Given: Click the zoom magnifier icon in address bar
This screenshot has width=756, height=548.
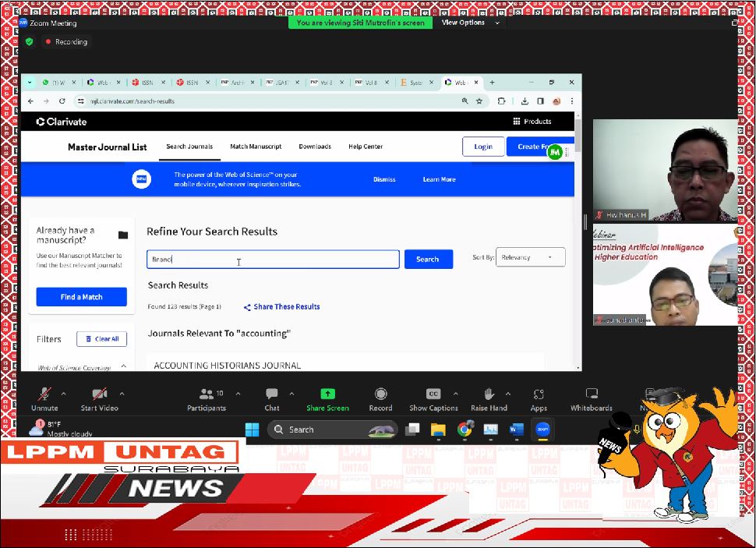Looking at the screenshot, I should point(465,101).
